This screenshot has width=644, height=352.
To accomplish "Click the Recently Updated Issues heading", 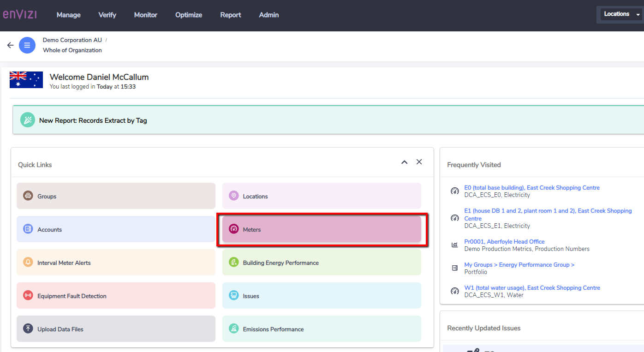I will click(484, 328).
